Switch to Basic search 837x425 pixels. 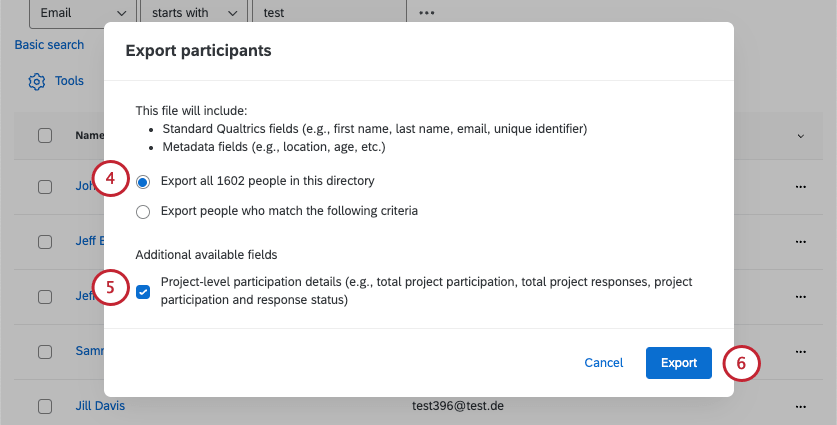tap(49, 45)
